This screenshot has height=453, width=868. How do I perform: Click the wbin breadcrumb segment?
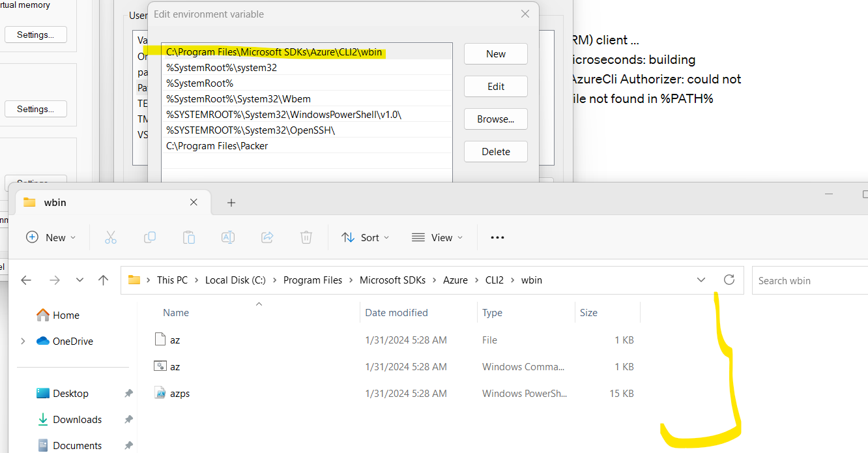coord(532,280)
